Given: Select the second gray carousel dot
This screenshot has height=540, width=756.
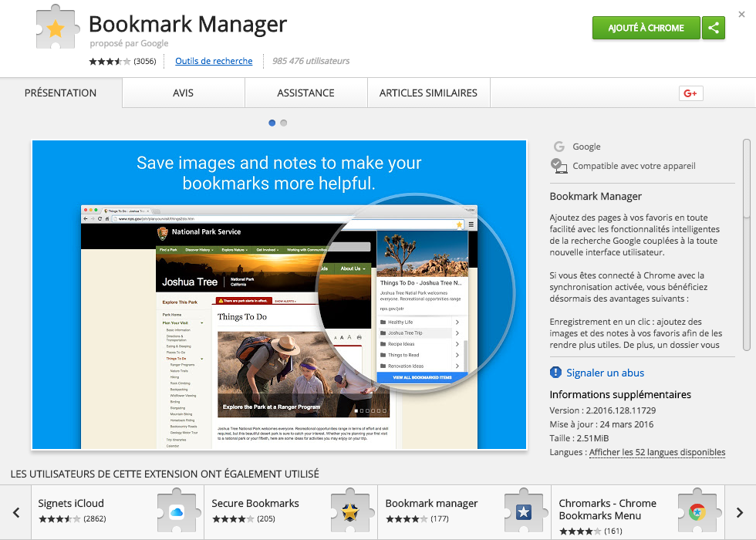Looking at the screenshot, I should point(284,123).
